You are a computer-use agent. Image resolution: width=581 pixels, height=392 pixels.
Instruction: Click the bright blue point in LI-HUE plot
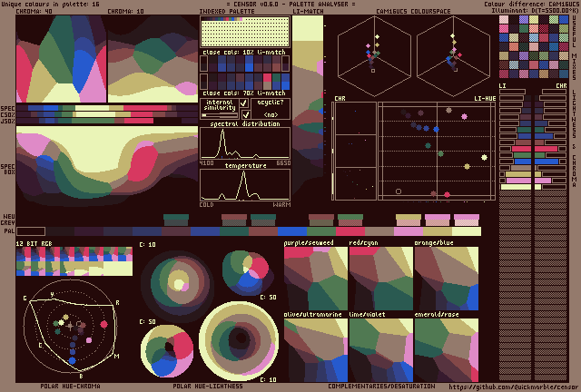point(436,130)
